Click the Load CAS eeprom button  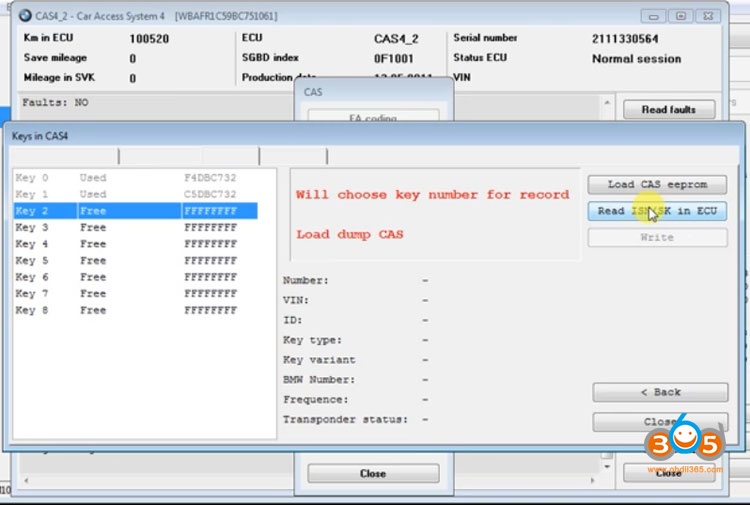[657, 185]
